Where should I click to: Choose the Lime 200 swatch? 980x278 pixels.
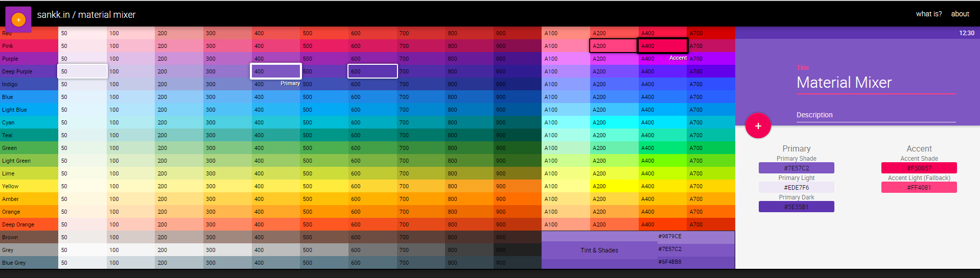[x=179, y=173]
